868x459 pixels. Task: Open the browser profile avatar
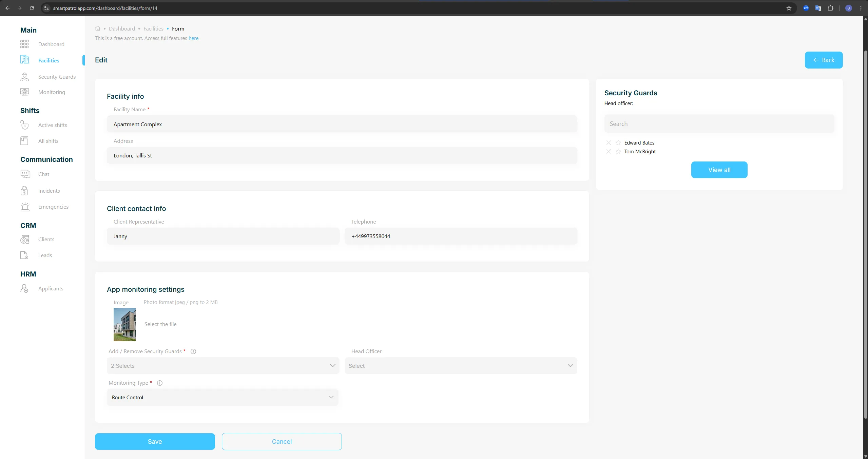[x=849, y=8]
